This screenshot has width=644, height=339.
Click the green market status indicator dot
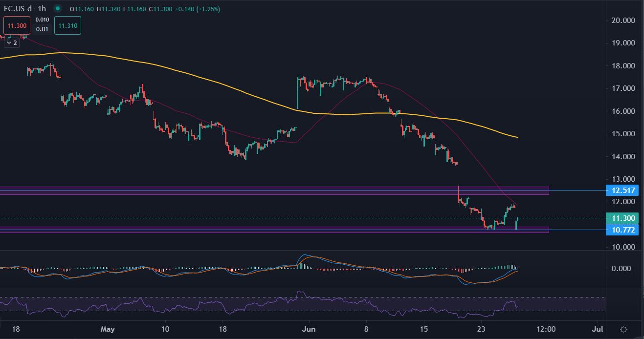click(58, 9)
